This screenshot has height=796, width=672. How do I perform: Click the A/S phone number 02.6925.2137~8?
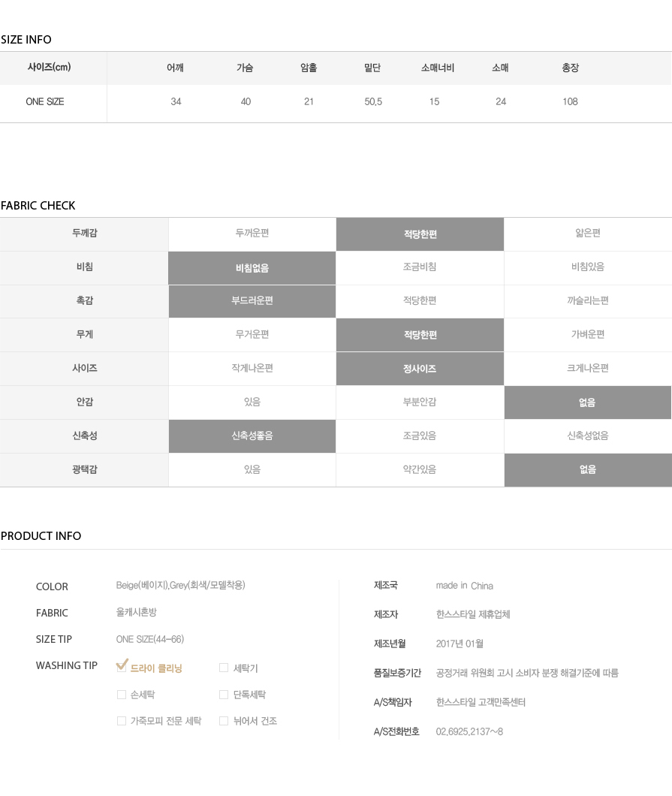(x=469, y=731)
